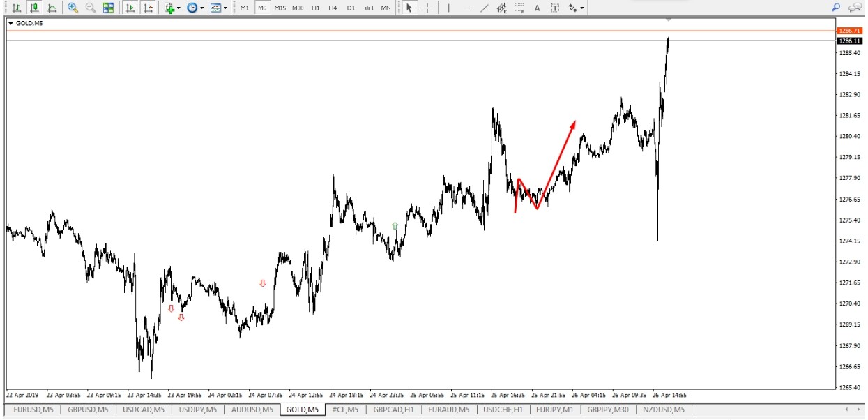Screen dimensions: 868x420
Task: Click the 1275.40 price scale value
Action: tap(850, 220)
